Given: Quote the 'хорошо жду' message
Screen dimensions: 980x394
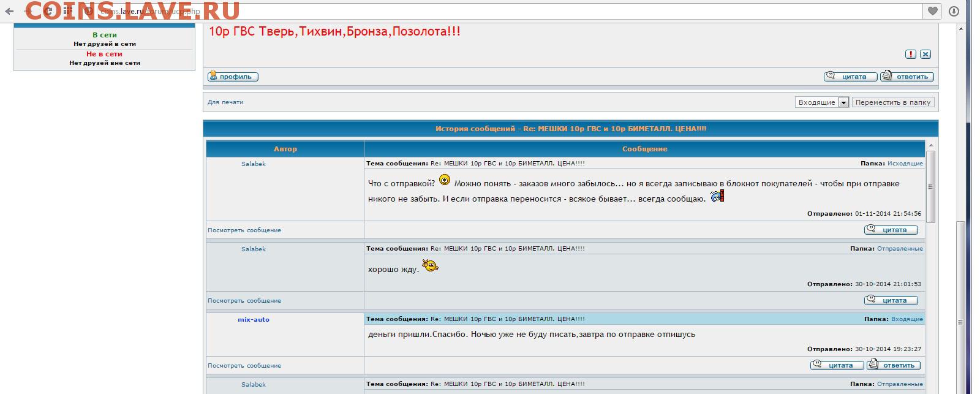Looking at the screenshot, I should tap(891, 300).
